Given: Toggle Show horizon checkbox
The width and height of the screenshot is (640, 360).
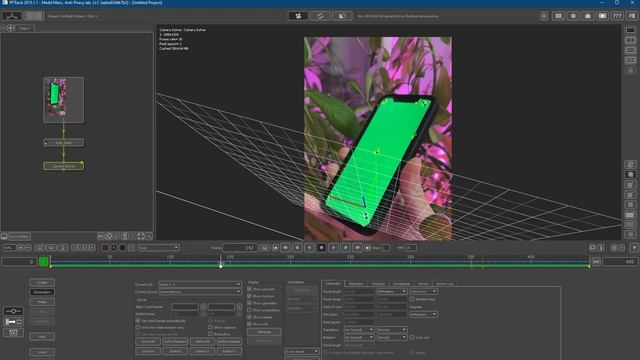Looking at the screenshot, I should (x=249, y=296).
